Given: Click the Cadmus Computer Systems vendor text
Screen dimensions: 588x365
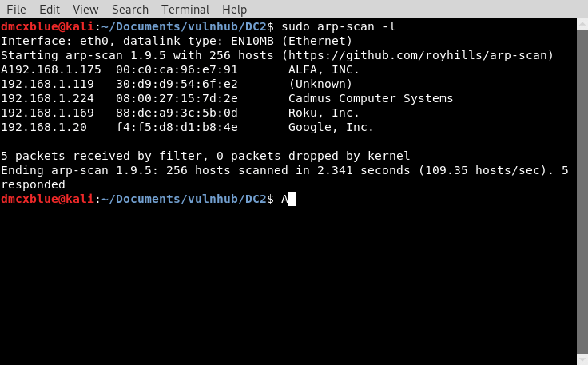Looking at the screenshot, I should coord(371,98).
